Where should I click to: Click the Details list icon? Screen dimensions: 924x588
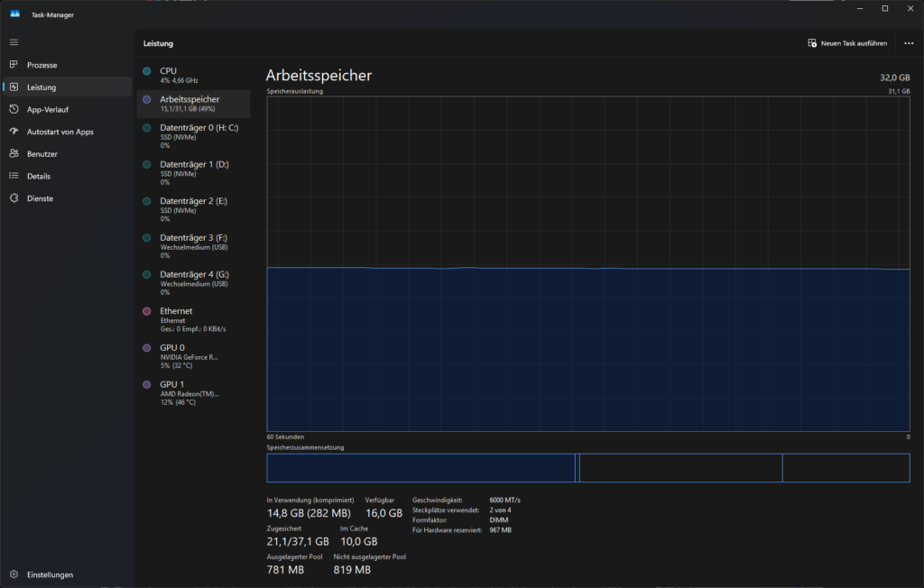coord(14,176)
